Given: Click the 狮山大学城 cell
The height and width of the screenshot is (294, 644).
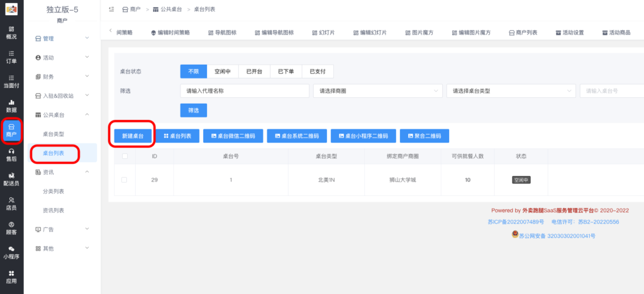Looking at the screenshot, I should pyautogui.click(x=403, y=180).
